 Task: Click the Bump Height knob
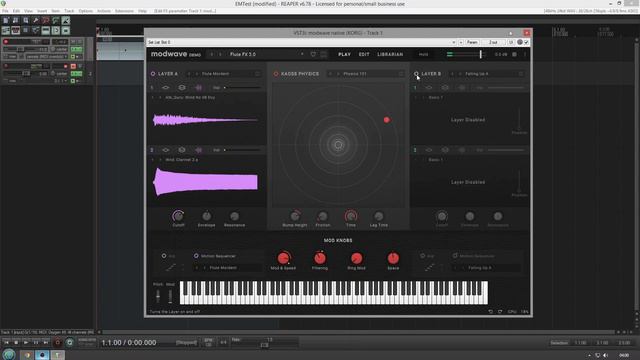pyautogui.click(x=295, y=216)
